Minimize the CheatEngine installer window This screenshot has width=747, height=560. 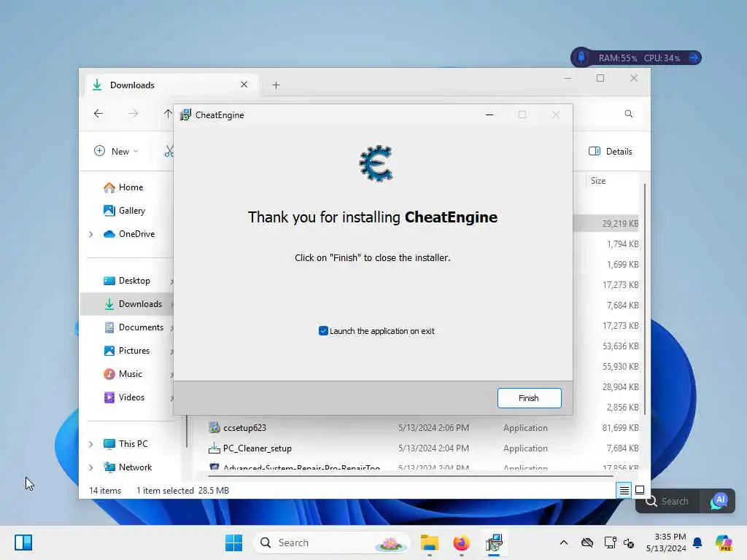pyautogui.click(x=489, y=114)
